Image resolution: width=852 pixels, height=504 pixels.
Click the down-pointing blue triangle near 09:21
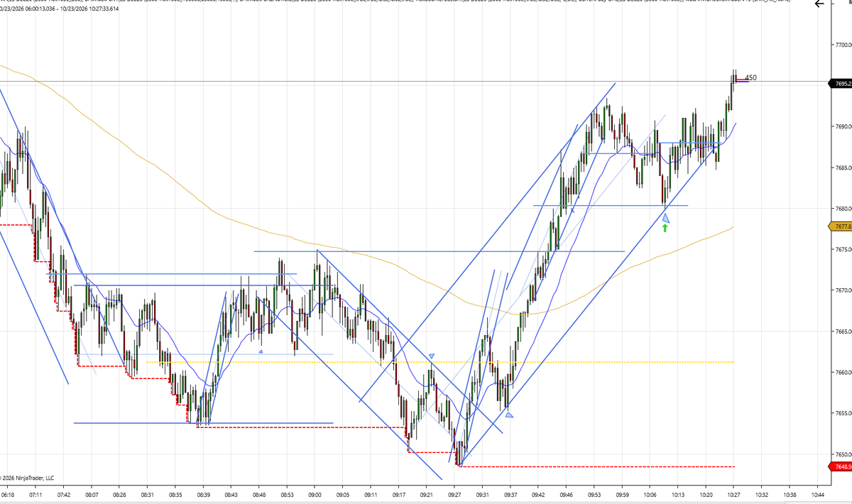[x=431, y=355]
